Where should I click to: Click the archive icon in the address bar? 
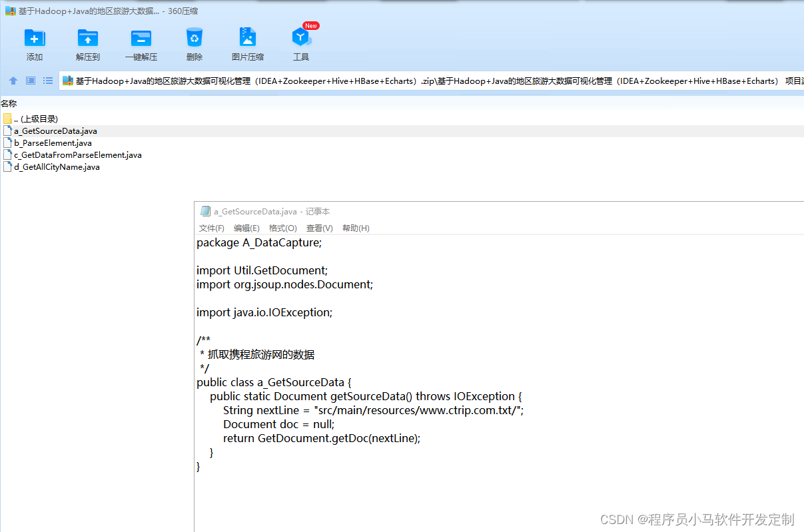point(67,81)
